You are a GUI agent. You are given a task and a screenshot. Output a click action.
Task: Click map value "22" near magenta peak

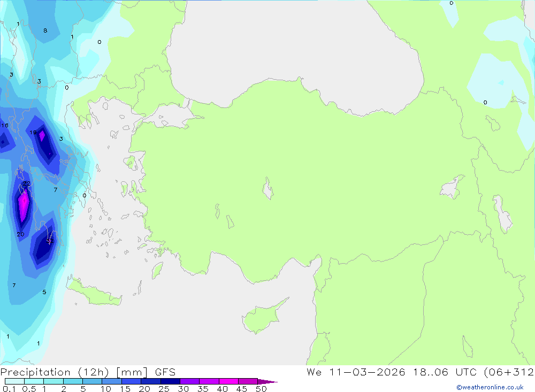(x=27, y=183)
